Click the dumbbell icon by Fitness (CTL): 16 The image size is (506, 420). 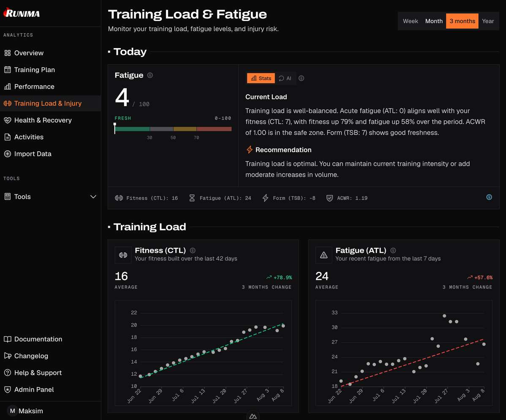coord(119,198)
